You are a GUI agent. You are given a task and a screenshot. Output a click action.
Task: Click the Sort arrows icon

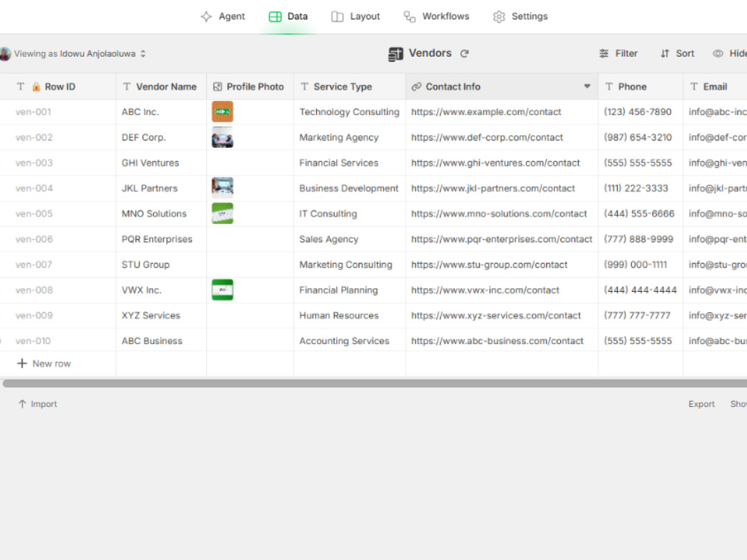[x=665, y=54]
